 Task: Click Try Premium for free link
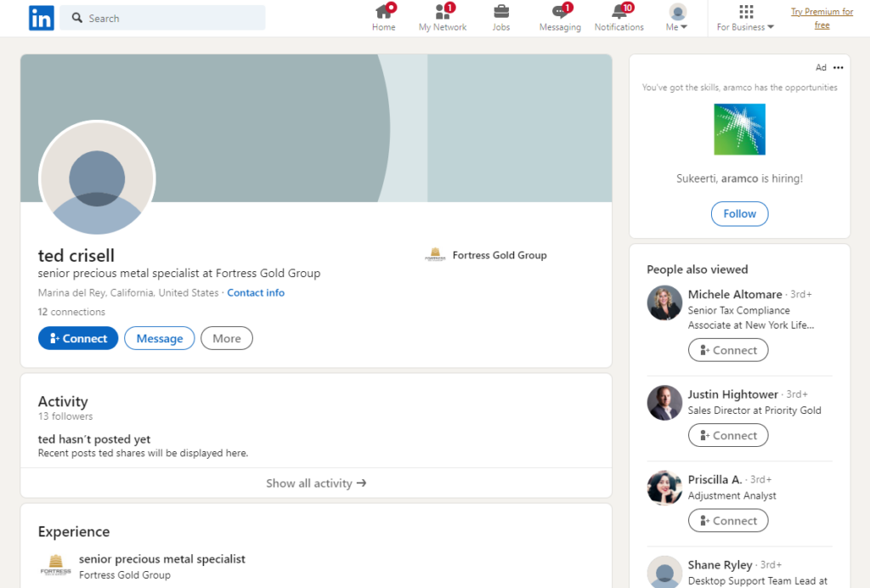point(822,19)
